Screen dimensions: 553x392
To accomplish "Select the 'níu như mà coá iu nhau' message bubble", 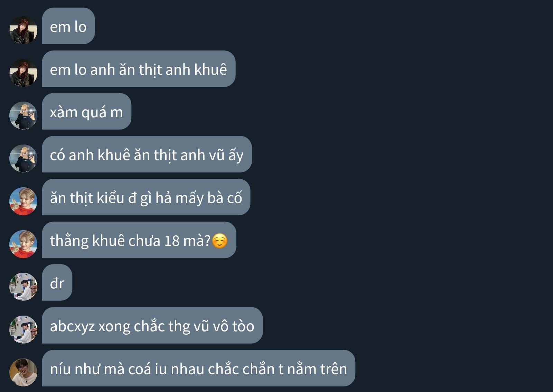I will tap(199, 368).
